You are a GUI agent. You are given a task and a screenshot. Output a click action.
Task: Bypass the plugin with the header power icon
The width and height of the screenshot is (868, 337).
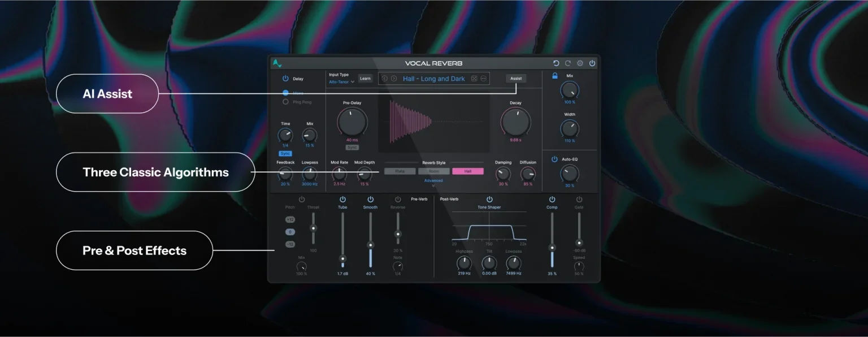pos(592,63)
